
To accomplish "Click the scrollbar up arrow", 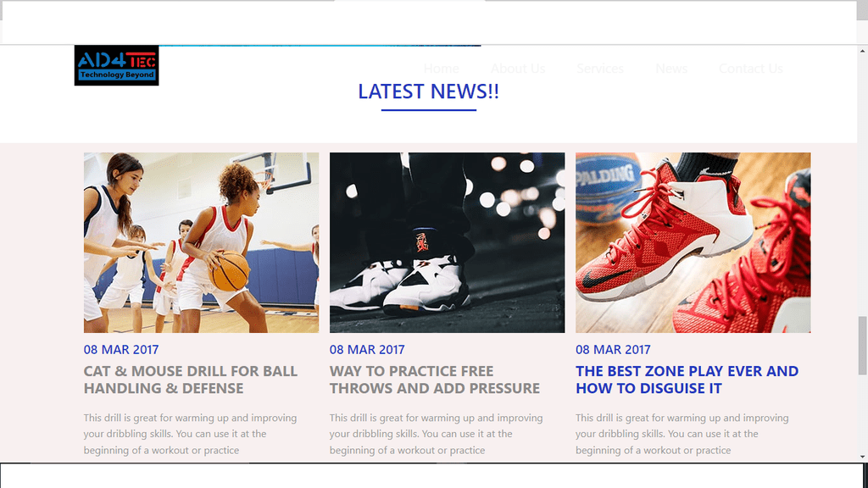I will point(862,50).
